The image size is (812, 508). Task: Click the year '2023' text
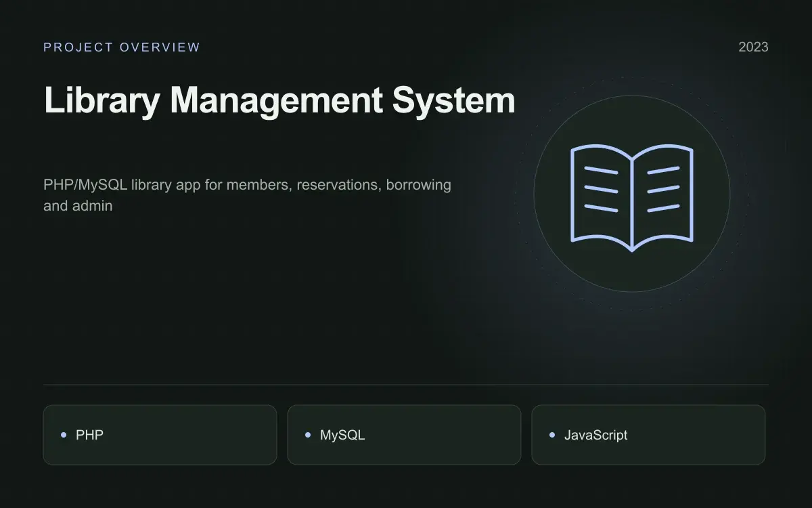[x=753, y=47]
